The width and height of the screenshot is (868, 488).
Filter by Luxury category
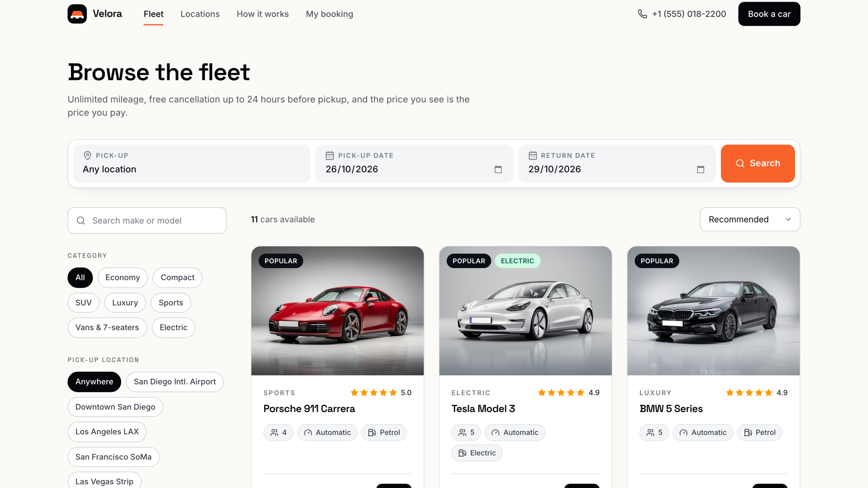(125, 303)
